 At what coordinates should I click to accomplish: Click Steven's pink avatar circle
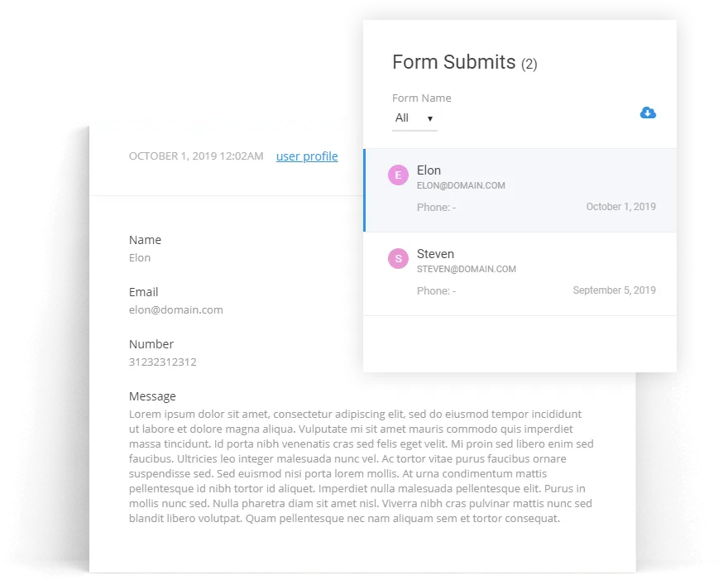(398, 259)
